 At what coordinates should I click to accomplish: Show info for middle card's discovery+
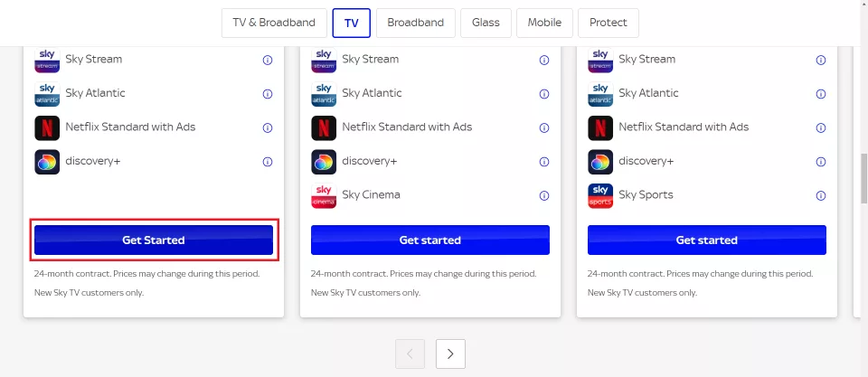point(544,162)
